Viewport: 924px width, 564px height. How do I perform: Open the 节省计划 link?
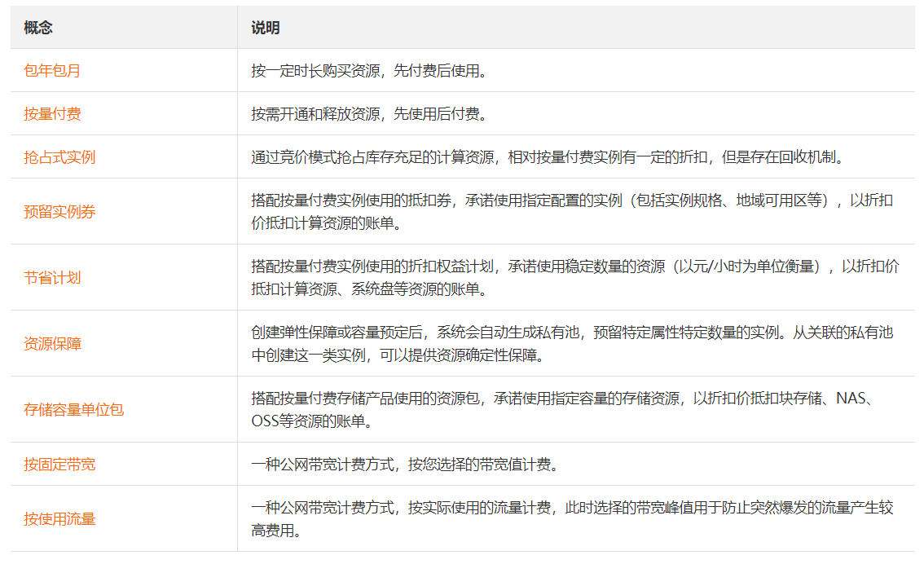coord(52,278)
